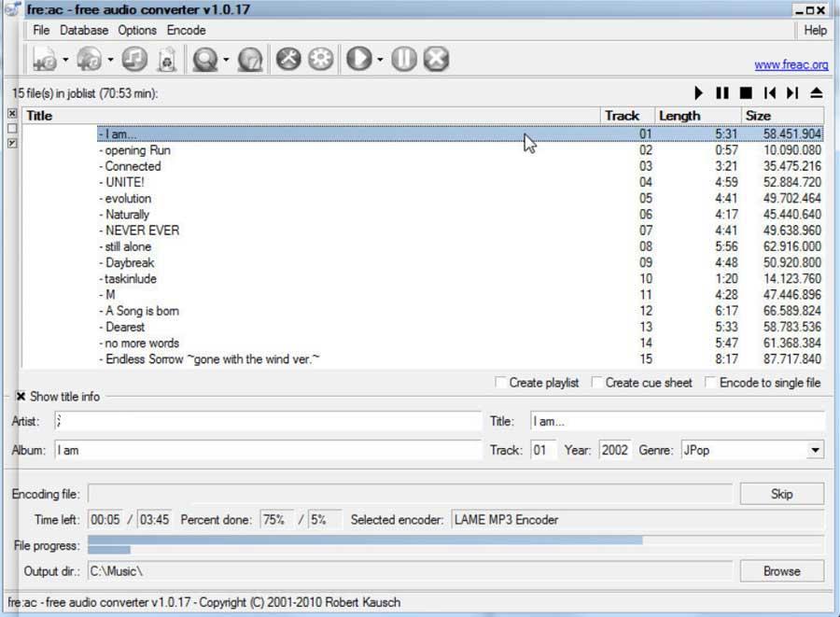
Task: Open the Encode menu
Action: [x=186, y=30]
